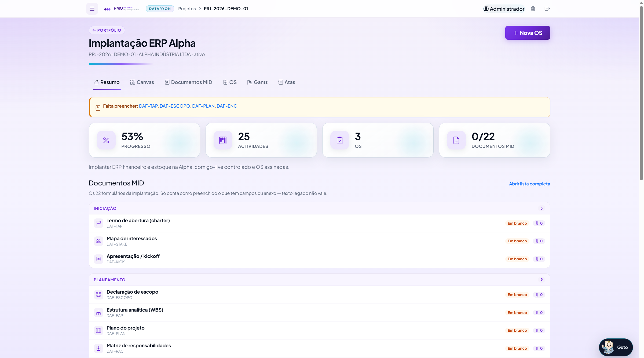The height and width of the screenshot is (358, 644).
Task: Switch to the OS tab
Action: [230, 82]
